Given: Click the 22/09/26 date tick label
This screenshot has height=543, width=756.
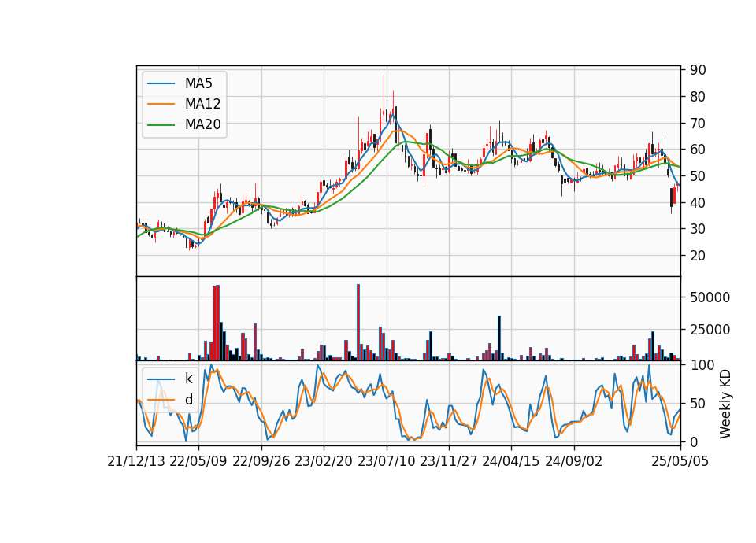Looking at the screenshot, I should tap(261, 462).
